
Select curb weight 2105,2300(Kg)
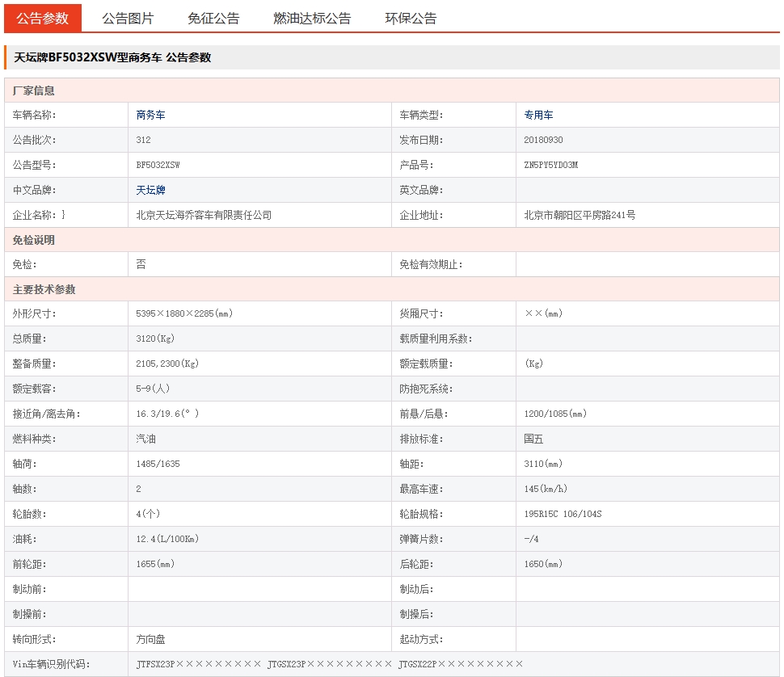[167, 364]
